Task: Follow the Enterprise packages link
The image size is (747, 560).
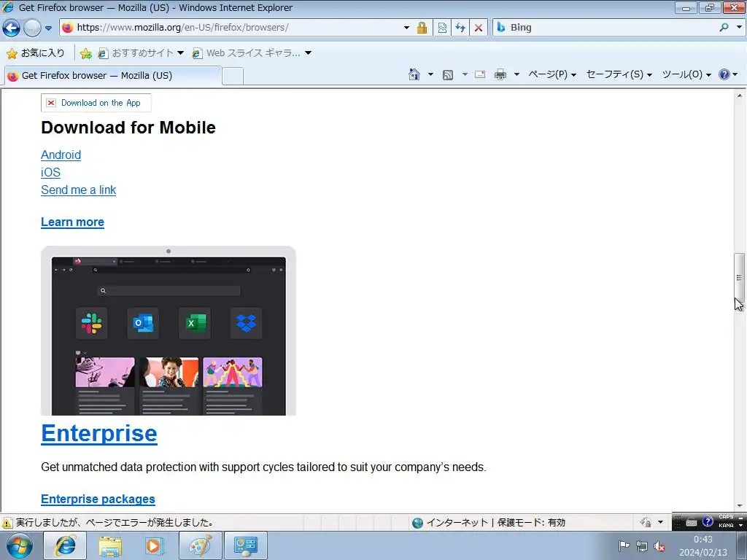Action: point(98,499)
